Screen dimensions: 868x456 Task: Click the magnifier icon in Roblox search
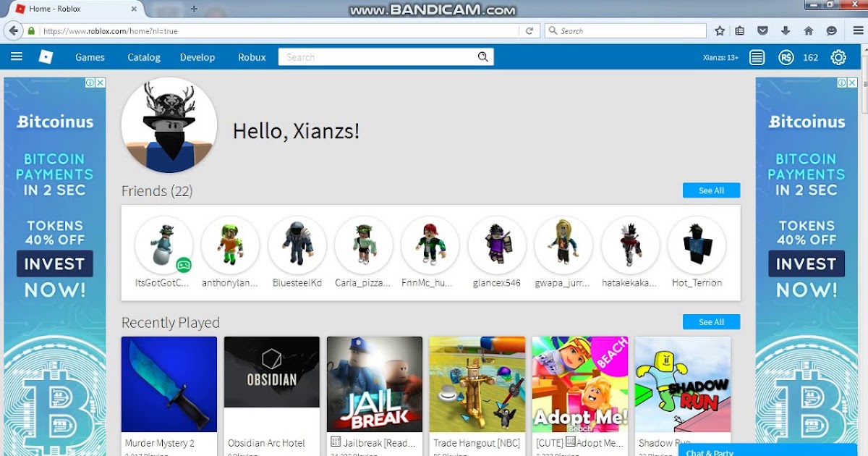click(x=483, y=57)
